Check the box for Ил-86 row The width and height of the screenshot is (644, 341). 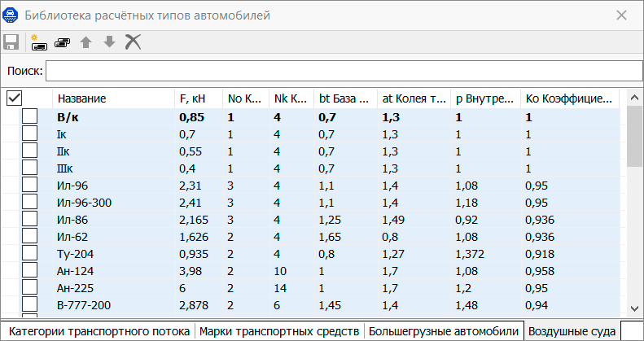pos(29,219)
